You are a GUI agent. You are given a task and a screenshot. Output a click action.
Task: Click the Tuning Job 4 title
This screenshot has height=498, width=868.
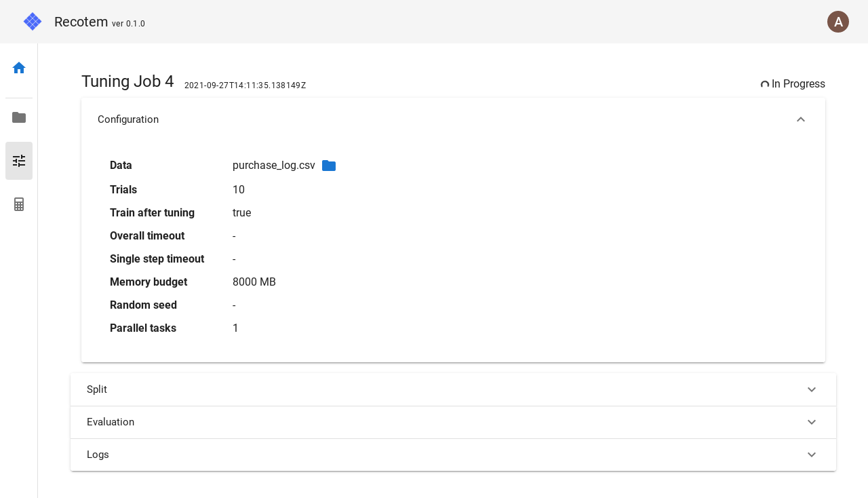pyautogui.click(x=127, y=81)
